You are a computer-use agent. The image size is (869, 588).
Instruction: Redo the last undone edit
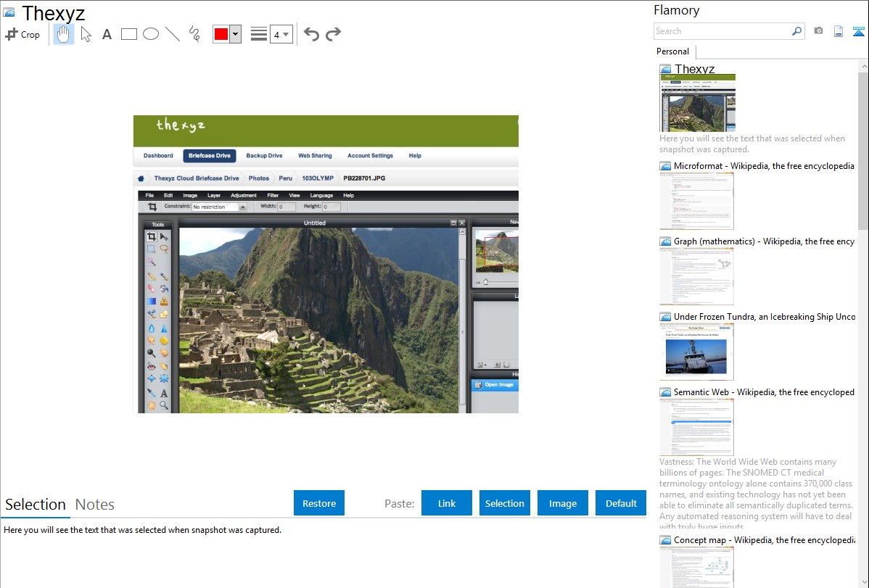(333, 34)
